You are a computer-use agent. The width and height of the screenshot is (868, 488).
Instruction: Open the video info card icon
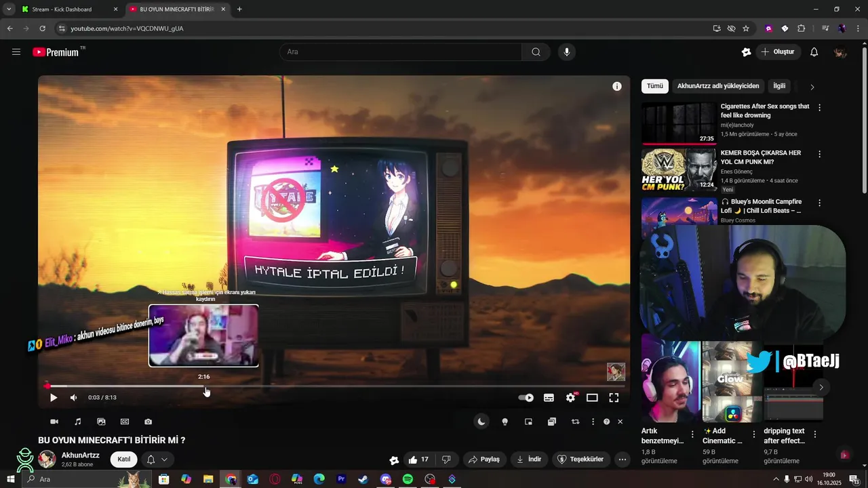[x=616, y=86]
